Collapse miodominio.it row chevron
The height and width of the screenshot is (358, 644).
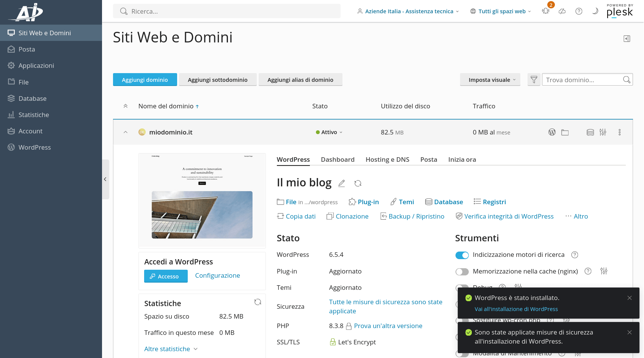point(126,132)
